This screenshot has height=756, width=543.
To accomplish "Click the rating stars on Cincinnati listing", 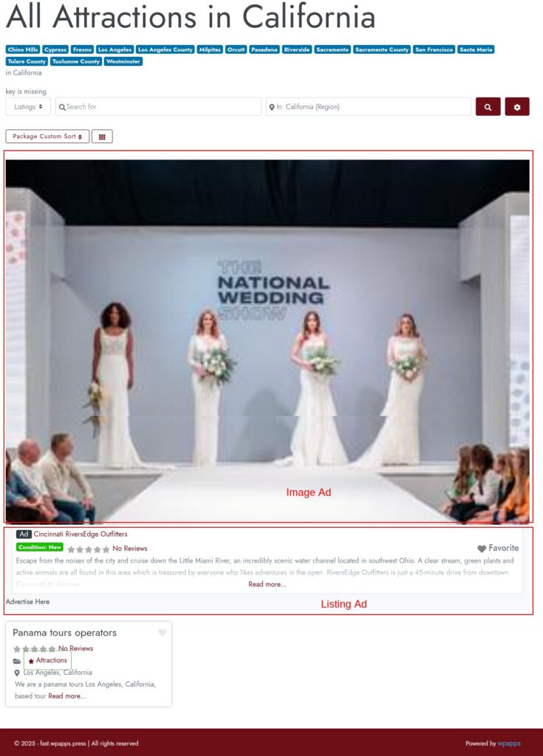I will coord(88,549).
